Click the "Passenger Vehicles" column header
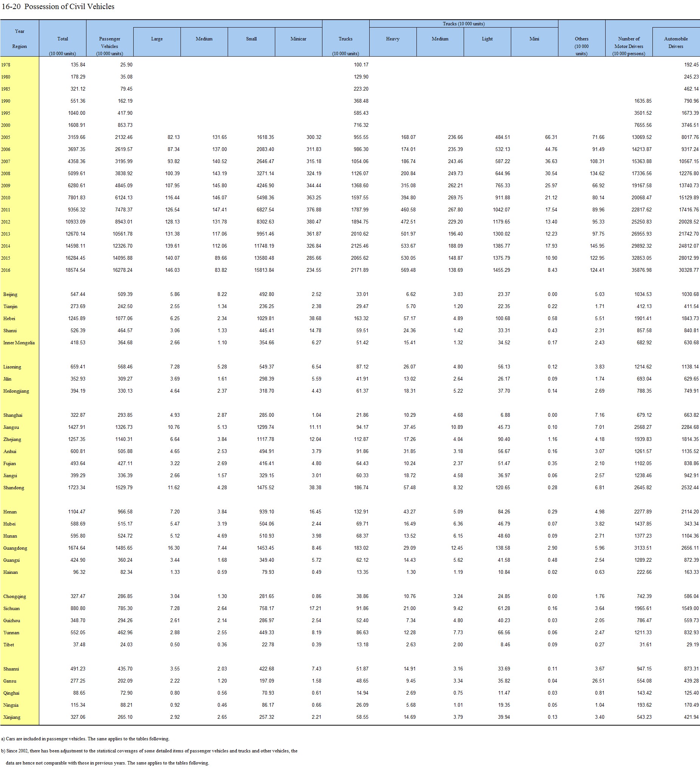This screenshot has width=700, height=769. click(109, 42)
